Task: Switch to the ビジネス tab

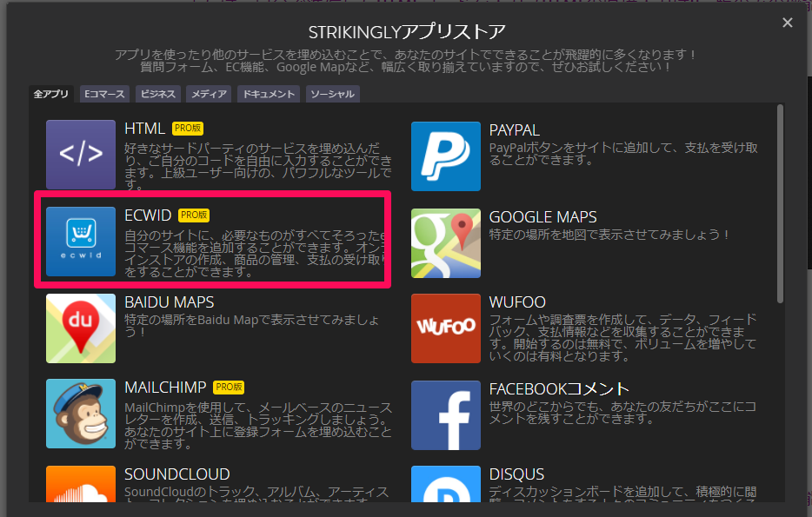Action: tap(158, 94)
